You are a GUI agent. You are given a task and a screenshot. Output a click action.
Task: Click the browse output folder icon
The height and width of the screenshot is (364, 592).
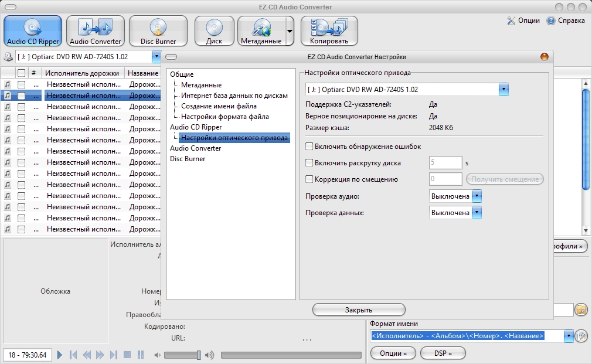click(581, 310)
